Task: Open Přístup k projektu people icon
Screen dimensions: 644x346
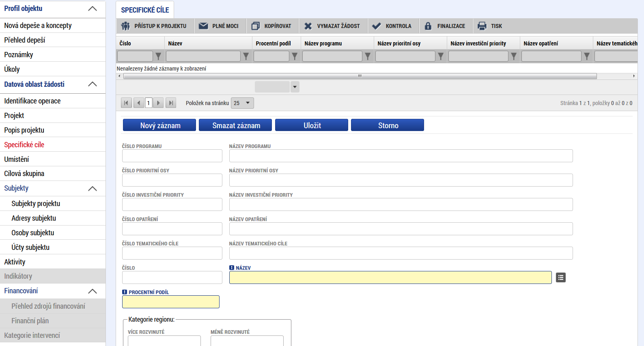Action: click(125, 26)
